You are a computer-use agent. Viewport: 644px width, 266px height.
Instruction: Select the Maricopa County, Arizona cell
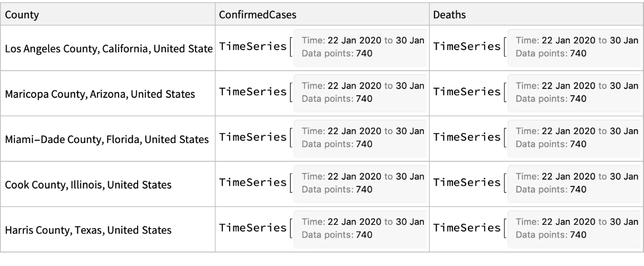click(100, 94)
